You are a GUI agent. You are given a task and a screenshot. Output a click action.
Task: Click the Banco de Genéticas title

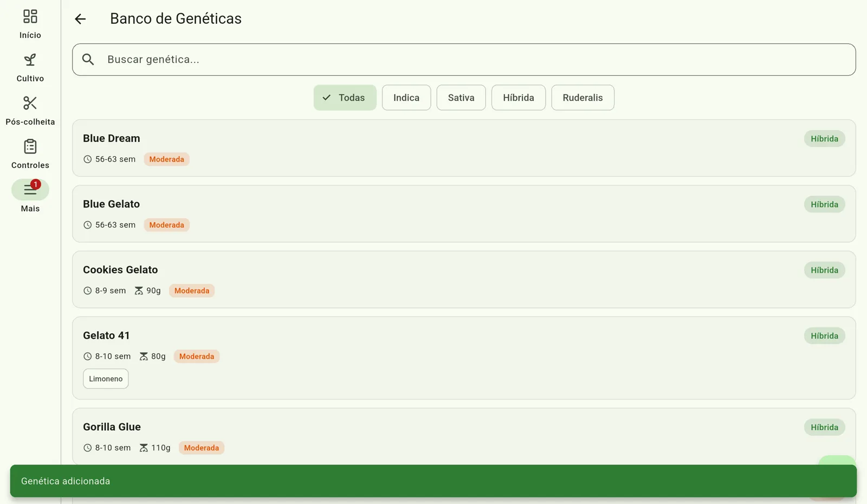point(176,18)
